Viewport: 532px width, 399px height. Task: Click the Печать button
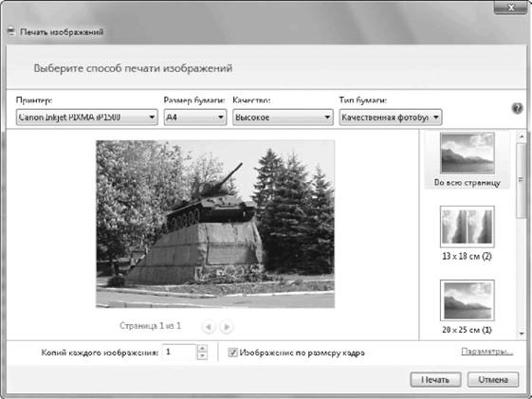coord(435,380)
